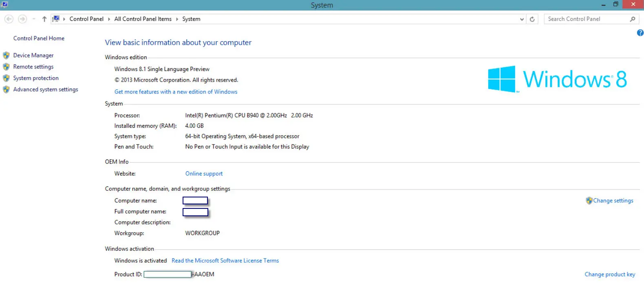Minimize the System window

(x=603, y=5)
